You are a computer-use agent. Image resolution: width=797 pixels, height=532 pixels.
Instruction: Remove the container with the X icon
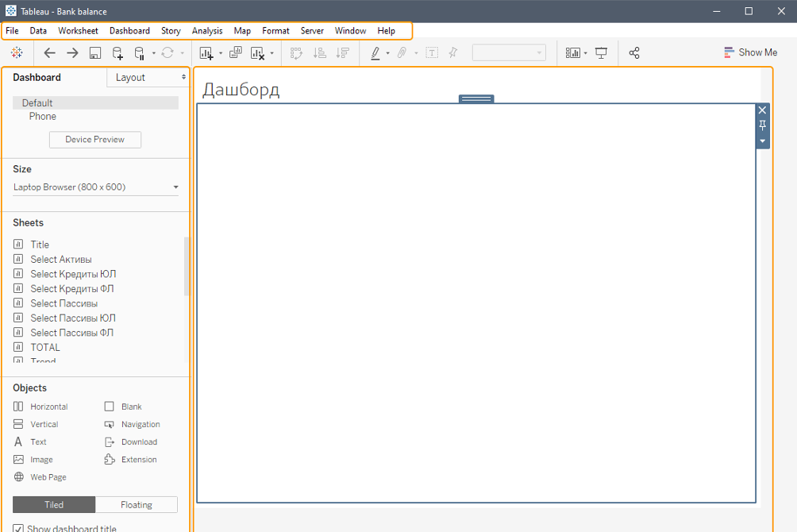click(762, 110)
